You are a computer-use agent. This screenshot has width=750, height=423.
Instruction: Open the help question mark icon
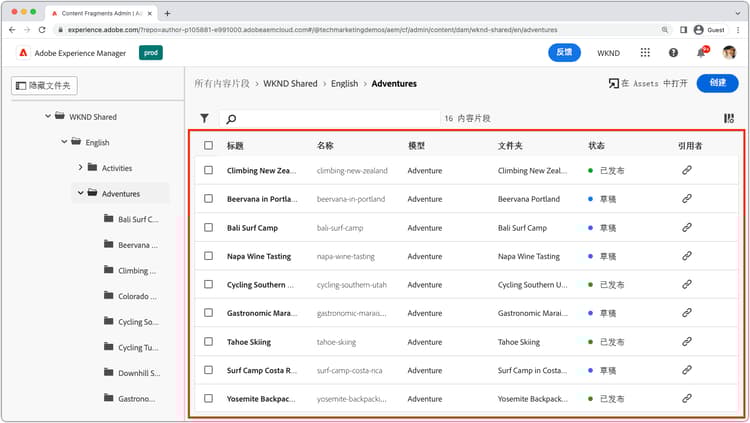(x=673, y=53)
